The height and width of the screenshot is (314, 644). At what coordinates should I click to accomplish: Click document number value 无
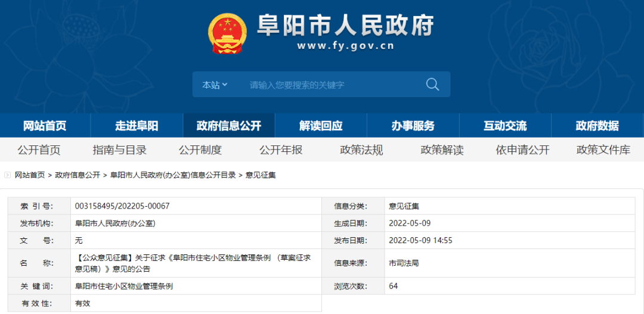coord(79,241)
